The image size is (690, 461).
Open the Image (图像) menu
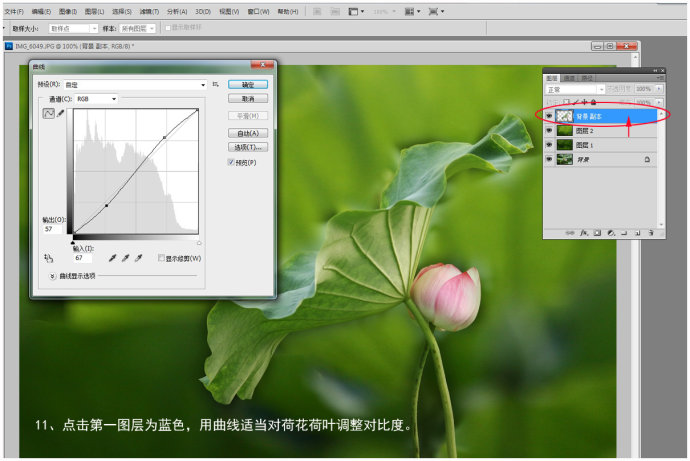(x=65, y=11)
